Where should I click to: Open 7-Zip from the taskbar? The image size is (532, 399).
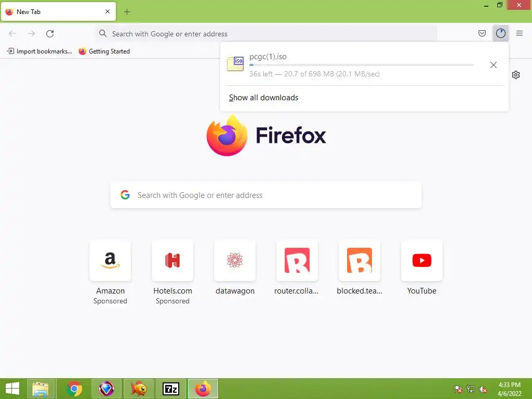[171, 389]
